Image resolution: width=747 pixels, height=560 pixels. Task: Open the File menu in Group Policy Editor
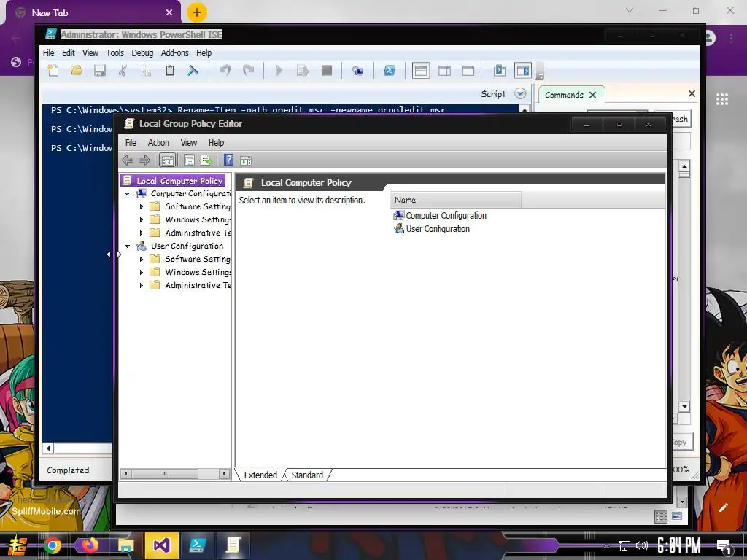point(131,142)
